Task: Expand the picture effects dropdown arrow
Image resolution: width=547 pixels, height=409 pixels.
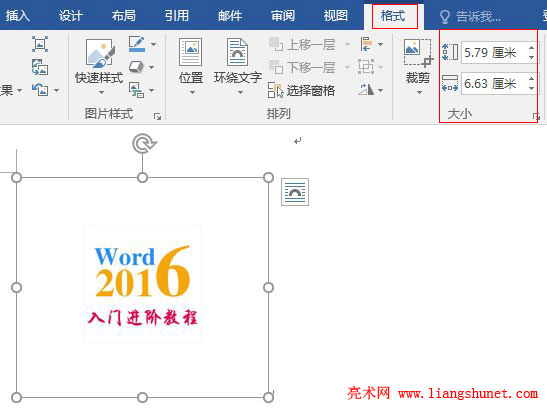Action: [151, 67]
